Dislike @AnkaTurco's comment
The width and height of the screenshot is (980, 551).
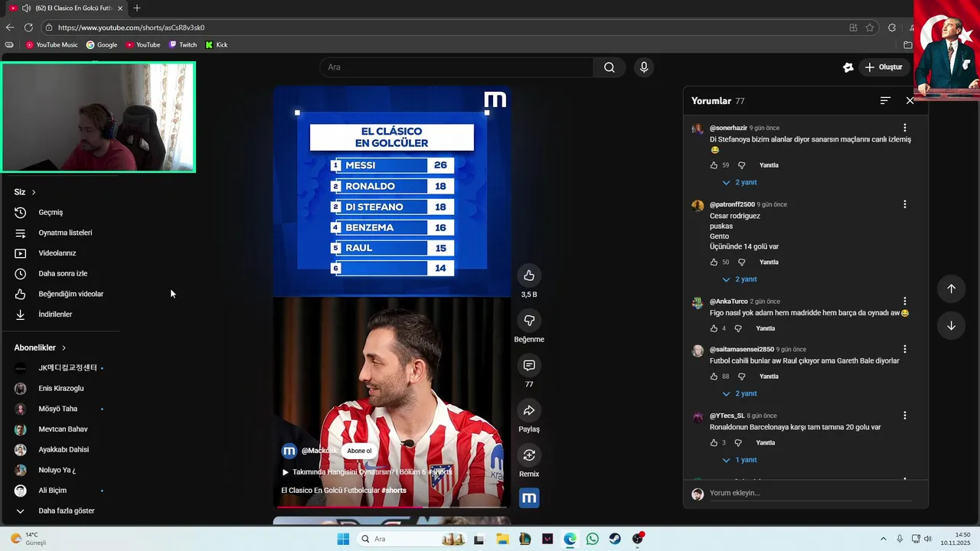(x=738, y=328)
